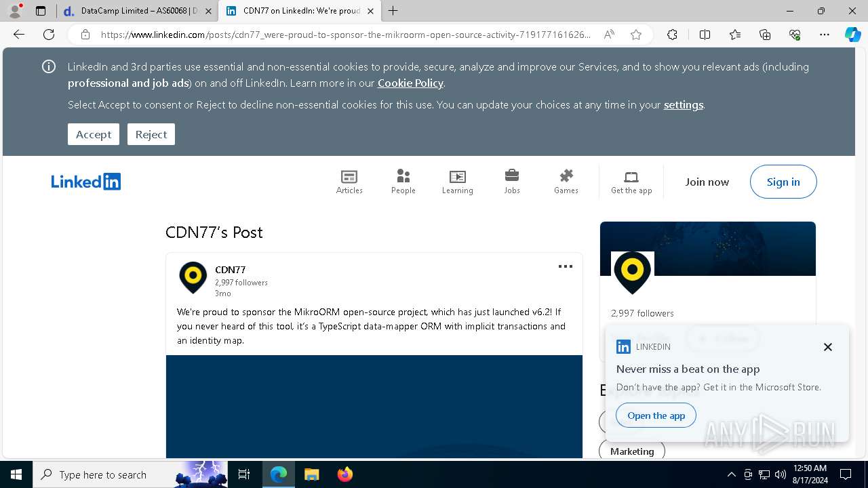Screen dimensions: 868x488
Task: Accept the cookies
Action: [94, 134]
